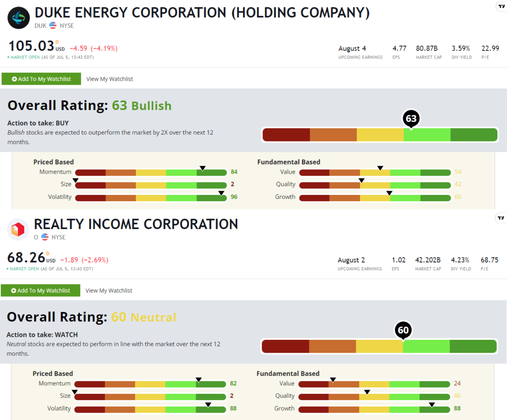Viewport: 507px width, 420px height.
Task: View My Watchlist link under Duke Energy
Action: tap(109, 79)
